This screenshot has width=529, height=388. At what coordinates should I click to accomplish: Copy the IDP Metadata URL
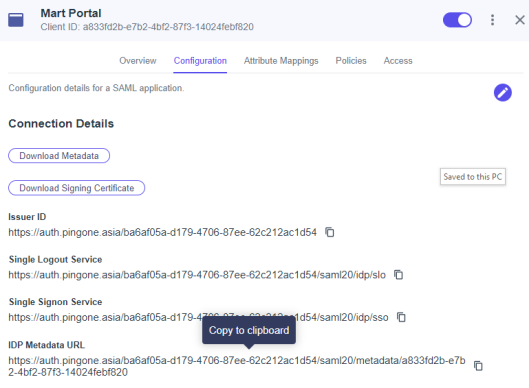point(478,366)
